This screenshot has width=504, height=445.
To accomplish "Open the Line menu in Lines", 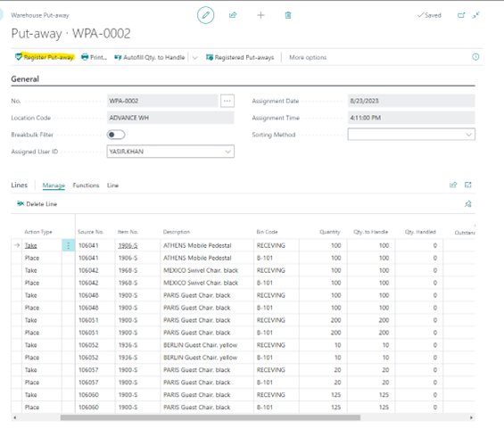I will (112, 185).
